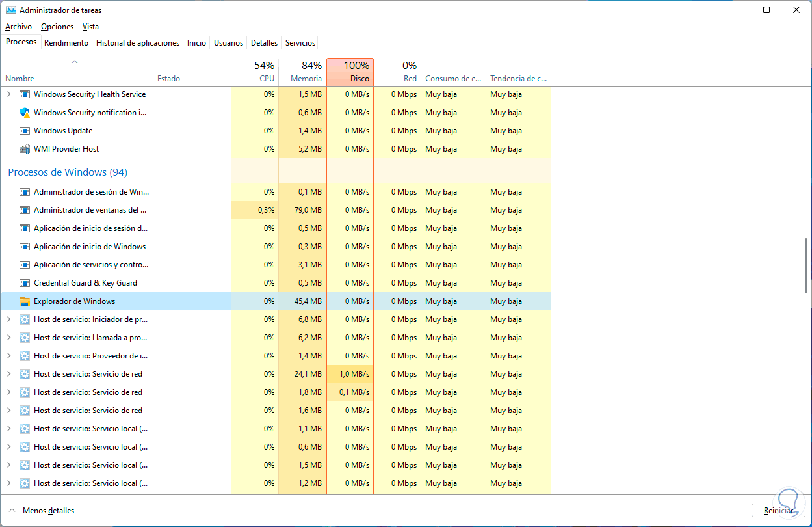This screenshot has height=527, width=812.
Task: Sort by Tendencia de consumo column header
Action: [519, 72]
